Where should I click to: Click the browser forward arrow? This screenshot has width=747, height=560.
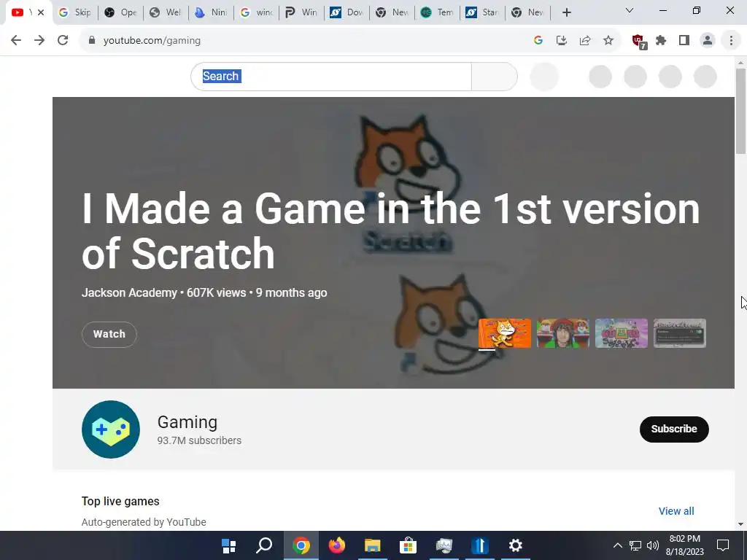coord(39,41)
